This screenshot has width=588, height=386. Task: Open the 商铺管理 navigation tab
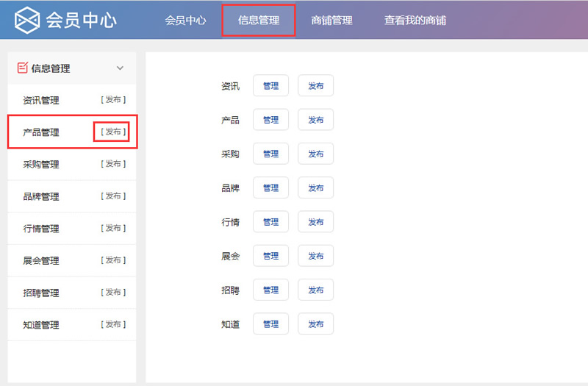[x=331, y=21]
